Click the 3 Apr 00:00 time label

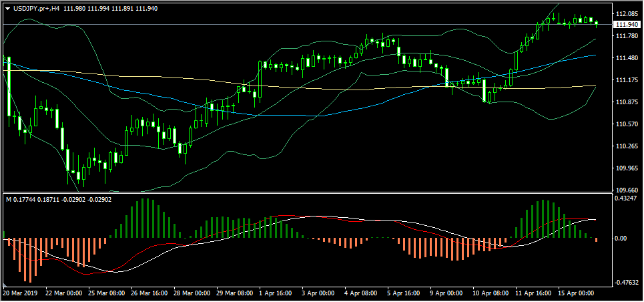(319, 293)
